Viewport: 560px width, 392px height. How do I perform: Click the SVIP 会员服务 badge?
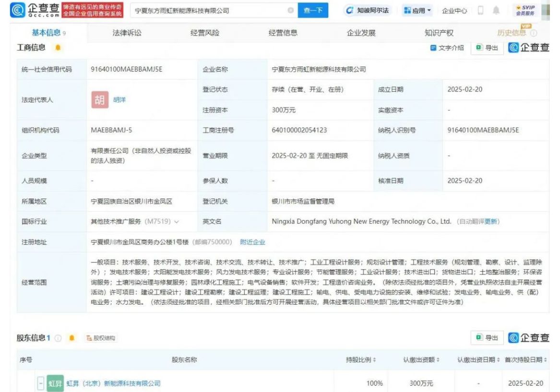525,11
